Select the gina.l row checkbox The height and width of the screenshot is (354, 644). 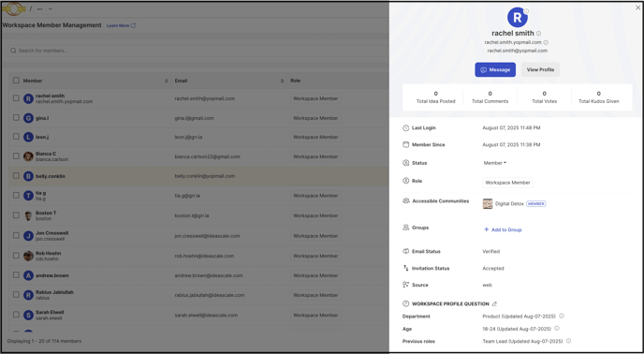click(16, 118)
